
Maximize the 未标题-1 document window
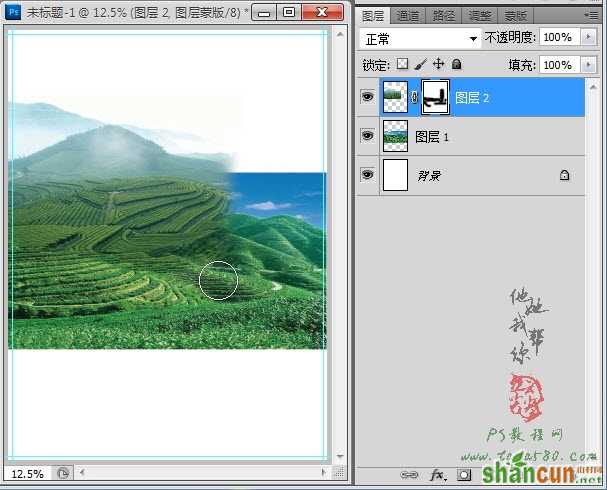[289, 13]
